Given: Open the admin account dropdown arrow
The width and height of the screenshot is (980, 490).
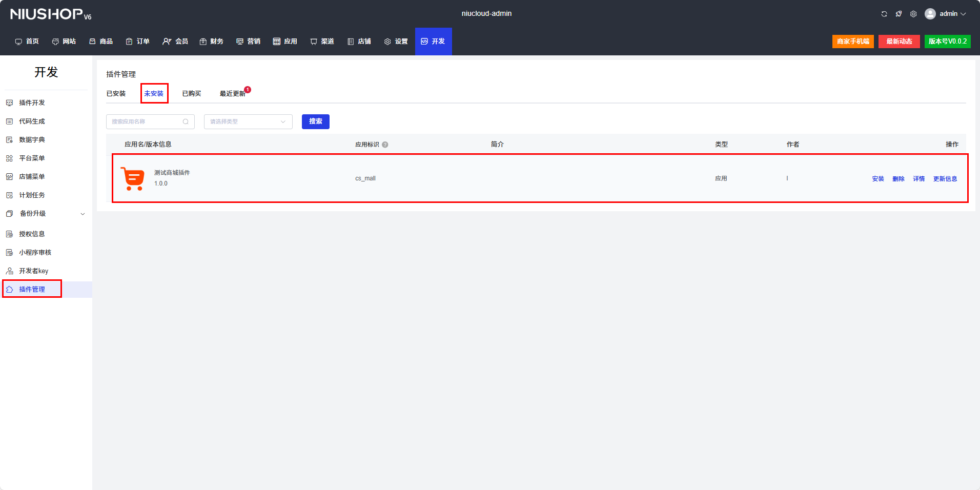Looking at the screenshot, I should pyautogui.click(x=964, y=14).
